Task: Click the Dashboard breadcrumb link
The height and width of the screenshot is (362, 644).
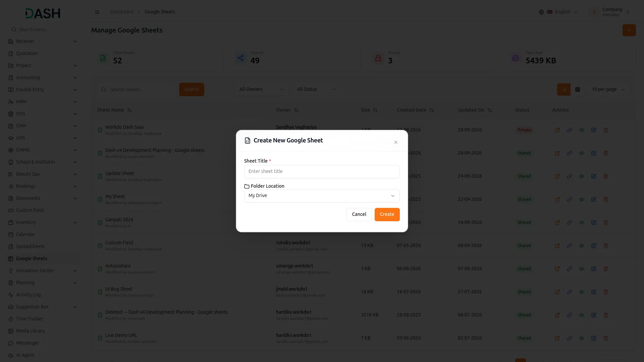Action: pyautogui.click(x=122, y=12)
